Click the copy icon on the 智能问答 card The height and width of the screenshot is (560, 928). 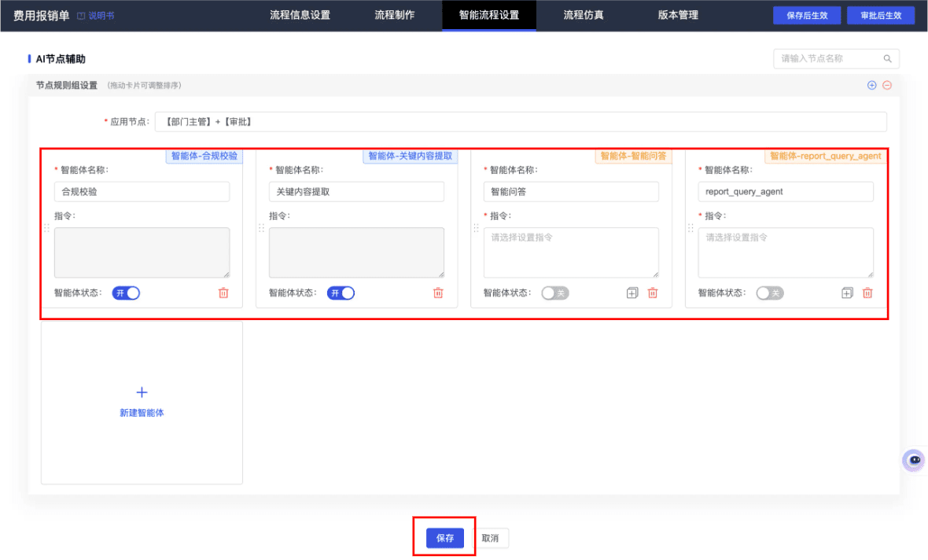pyautogui.click(x=632, y=293)
